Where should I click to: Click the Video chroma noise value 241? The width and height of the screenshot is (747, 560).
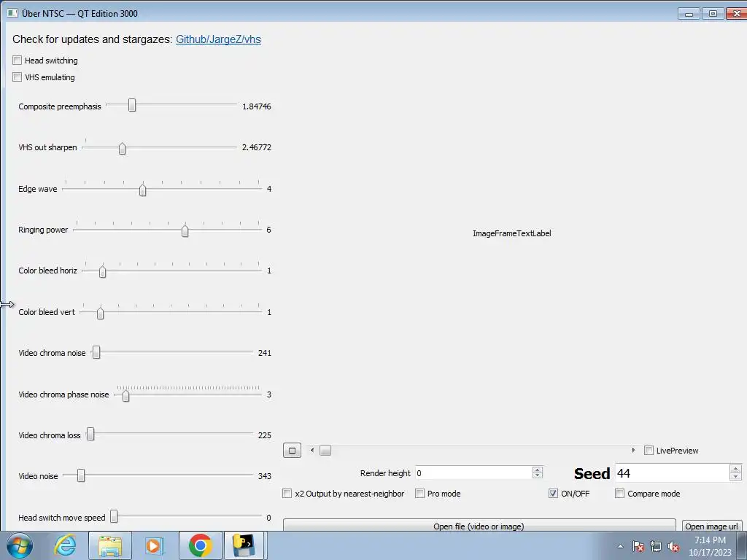coord(264,353)
